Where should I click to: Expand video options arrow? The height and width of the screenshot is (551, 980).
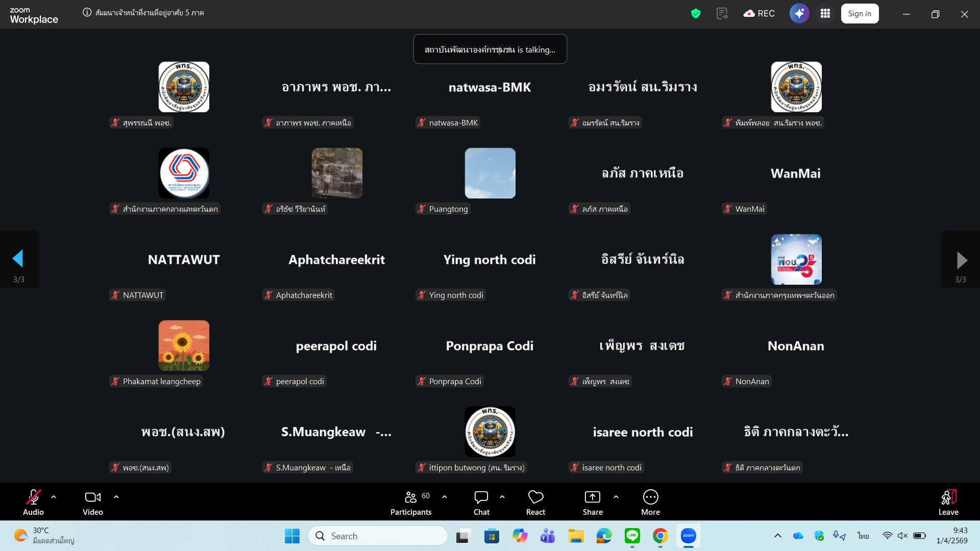point(116,497)
